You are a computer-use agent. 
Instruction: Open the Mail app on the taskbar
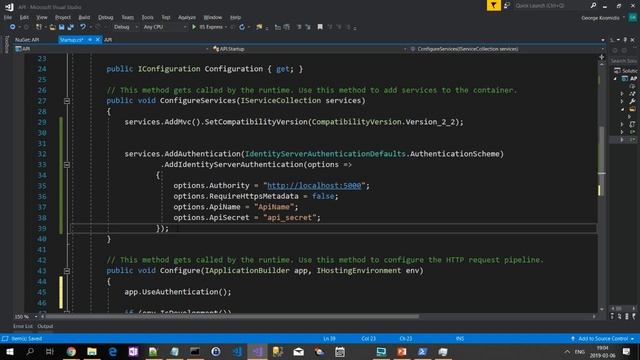[x=298, y=351]
